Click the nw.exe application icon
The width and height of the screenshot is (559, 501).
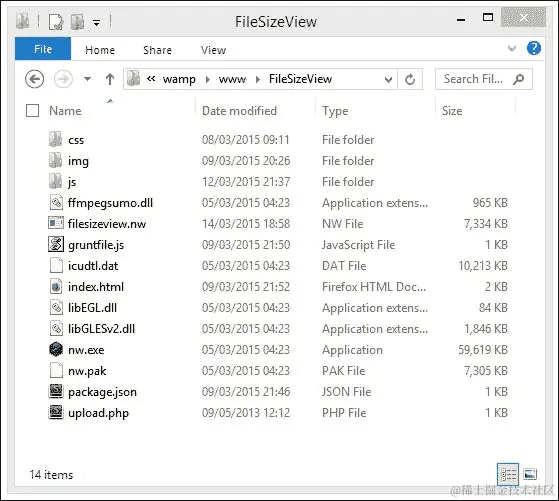coord(56,349)
